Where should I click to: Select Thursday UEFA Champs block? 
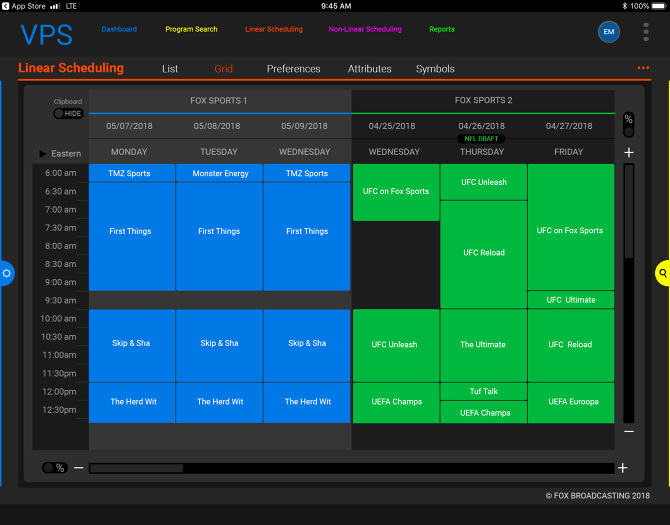[483, 412]
